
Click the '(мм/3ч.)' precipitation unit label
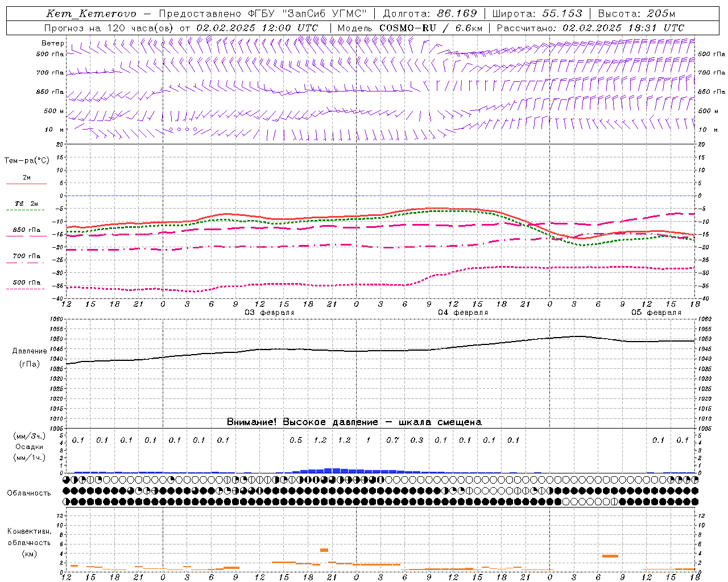click(x=29, y=436)
